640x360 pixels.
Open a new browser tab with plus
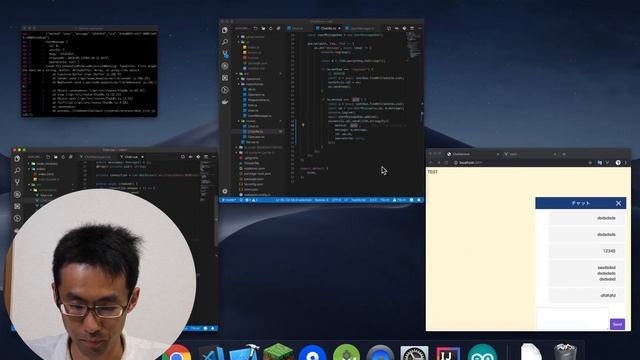[564, 154]
